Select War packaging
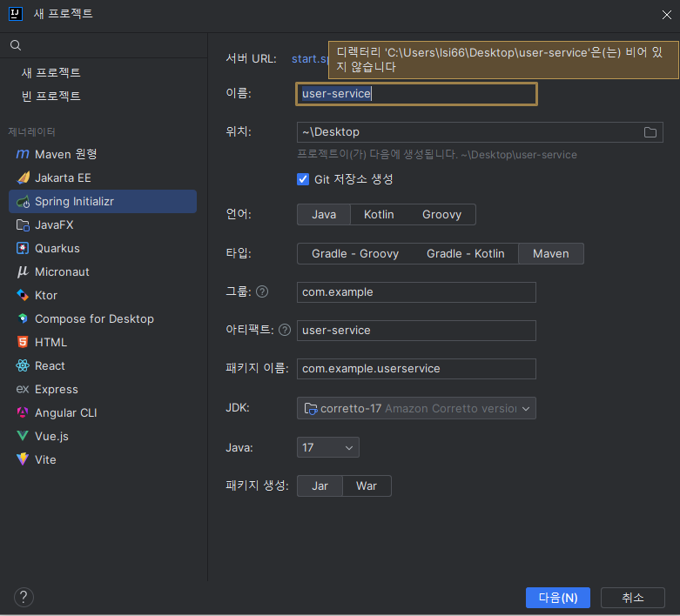The width and height of the screenshot is (680, 616). [x=367, y=486]
